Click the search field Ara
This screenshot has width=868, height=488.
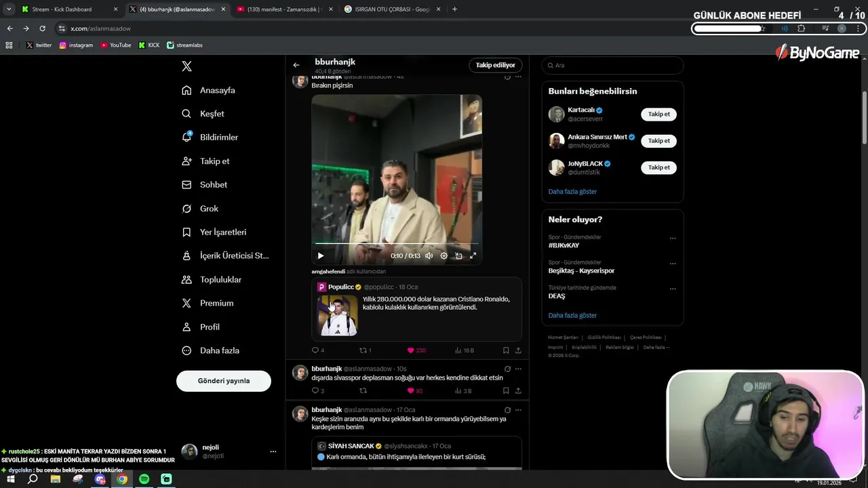[612, 65]
